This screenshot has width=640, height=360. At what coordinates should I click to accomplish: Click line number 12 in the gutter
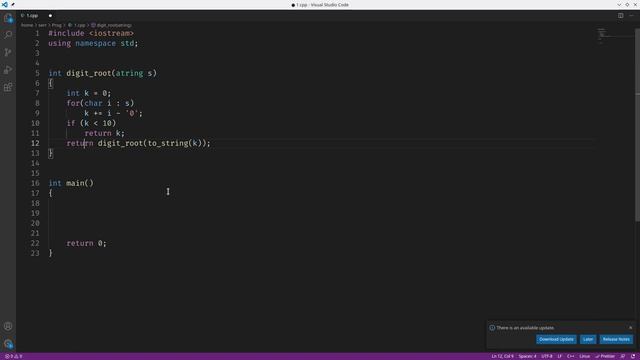(x=36, y=143)
